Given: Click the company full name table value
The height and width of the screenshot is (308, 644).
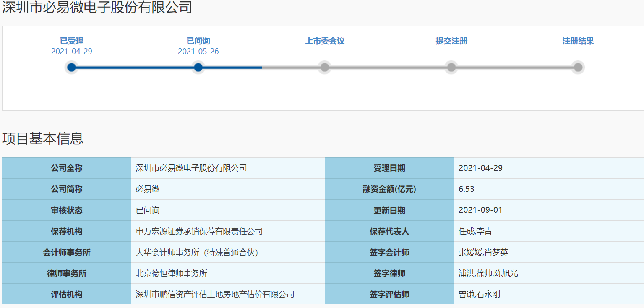Looking at the screenshot, I should tap(191, 168).
